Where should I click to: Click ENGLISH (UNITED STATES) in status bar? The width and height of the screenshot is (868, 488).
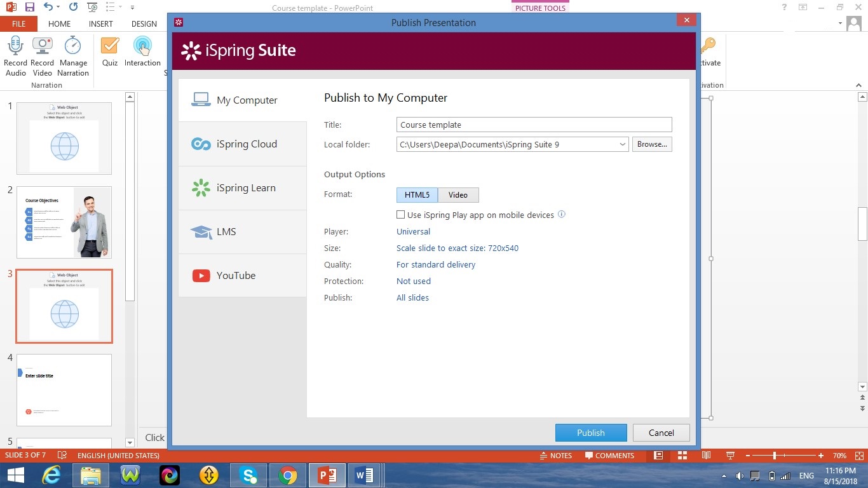(x=118, y=456)
